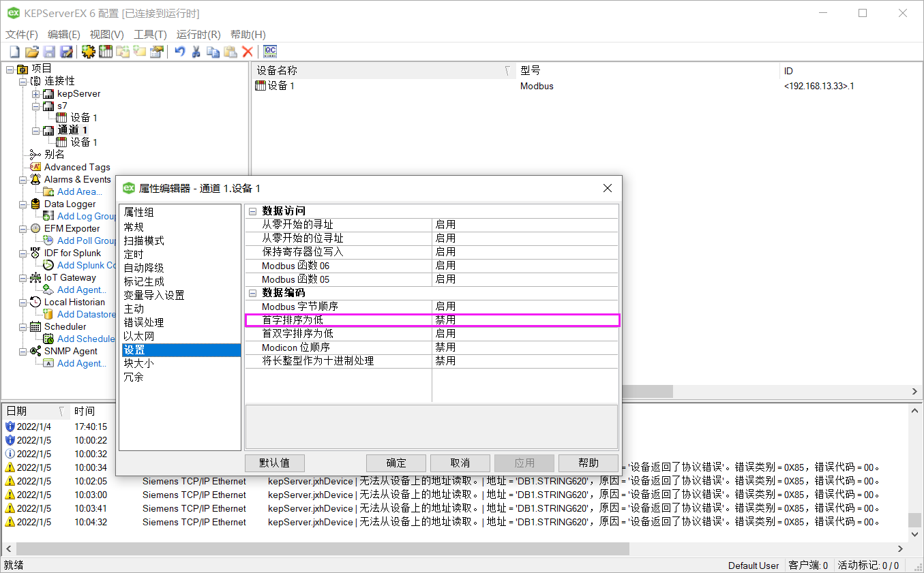Click the Undo arrow icon
Viewport: 924px width, 573px height.
pos(179,51)
